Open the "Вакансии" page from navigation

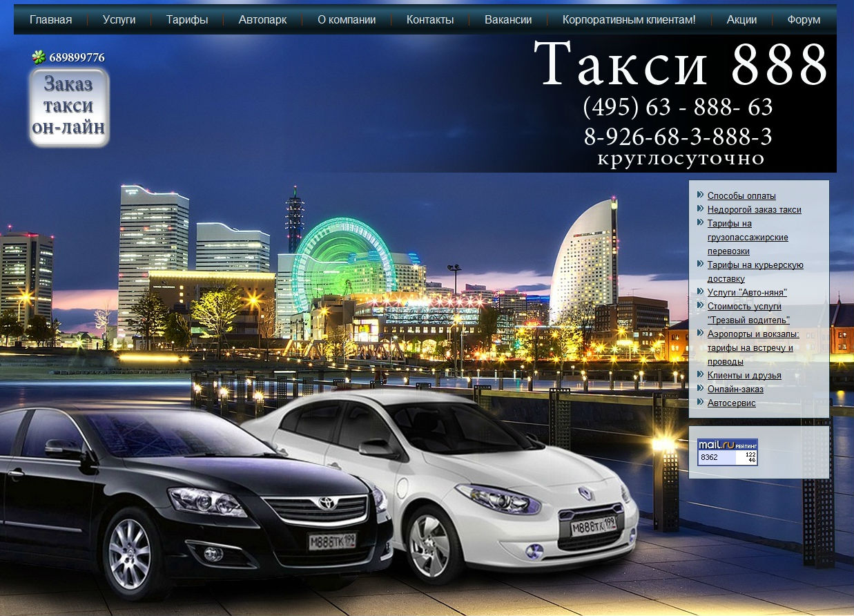[509, 19]
